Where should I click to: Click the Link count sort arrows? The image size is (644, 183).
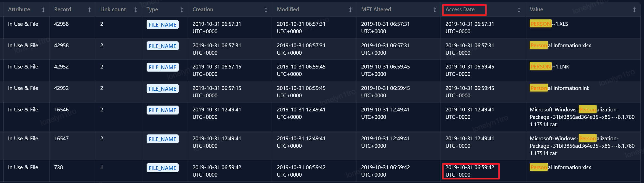pos(136,10)
